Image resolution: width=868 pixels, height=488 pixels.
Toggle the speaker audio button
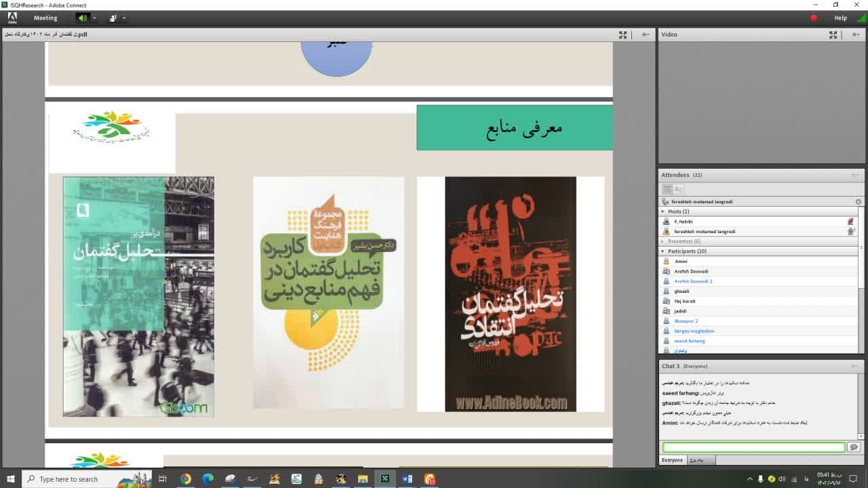82,18
